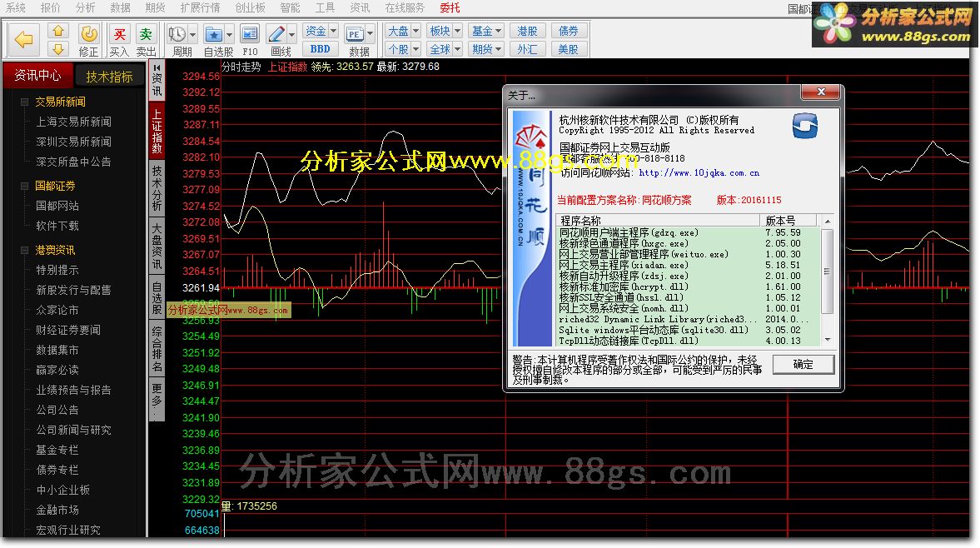
Task: Expand the 资金 dropdown
Action: coord(333,31)
